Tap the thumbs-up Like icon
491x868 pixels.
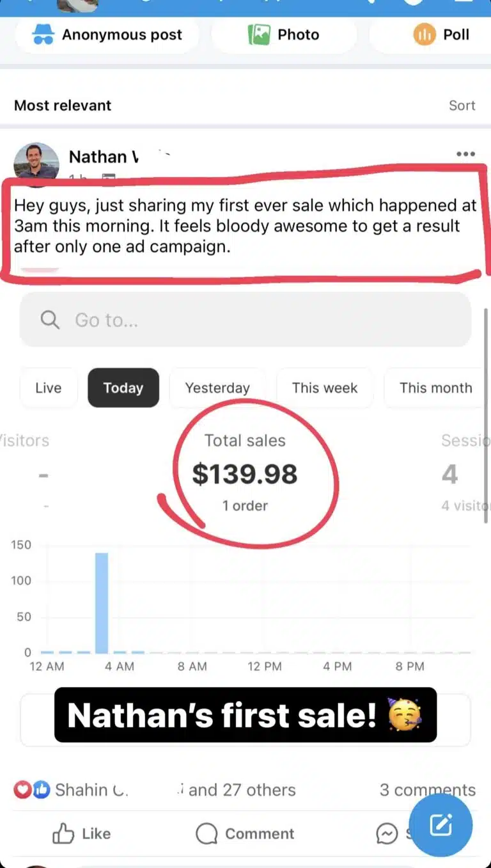click(63, 833)
